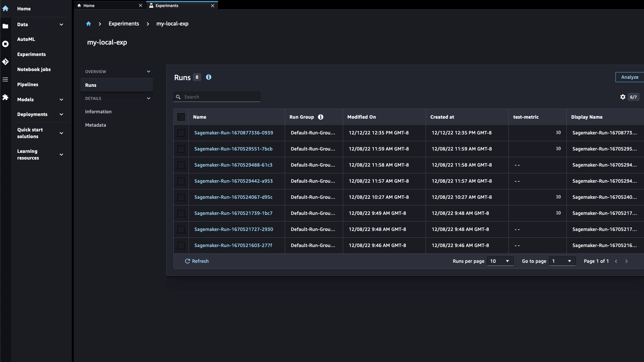Screen dimensions: 644x362
Task: Click the Runs info tooltip icon
Action: coord(208,77)
